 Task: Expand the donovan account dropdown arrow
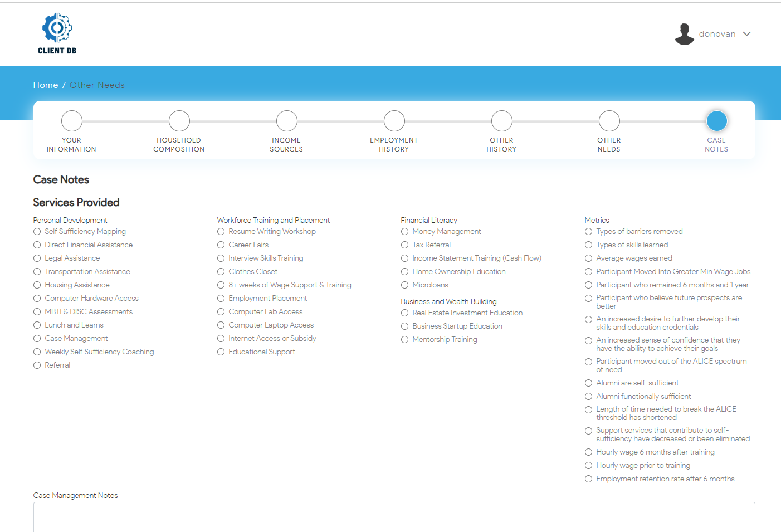746,34
